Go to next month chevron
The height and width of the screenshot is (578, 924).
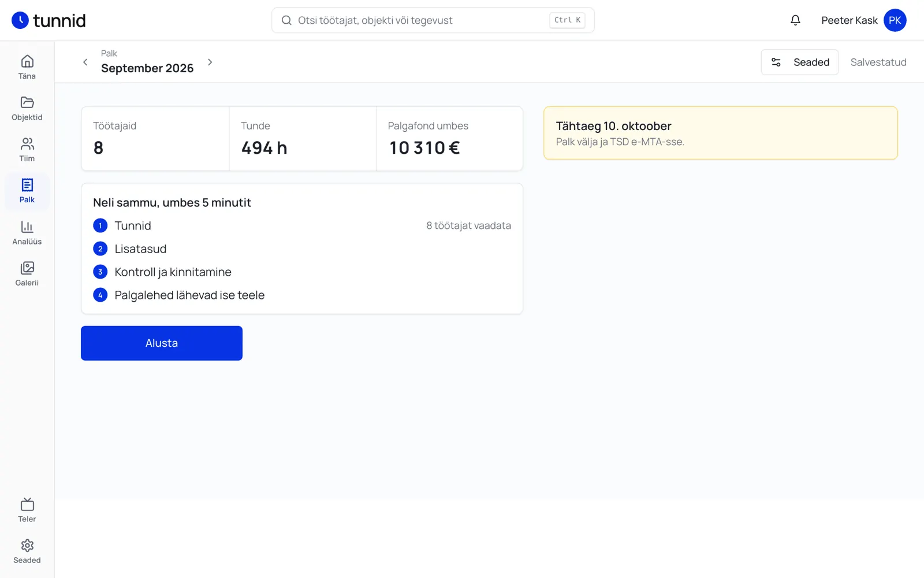(210, 62)
